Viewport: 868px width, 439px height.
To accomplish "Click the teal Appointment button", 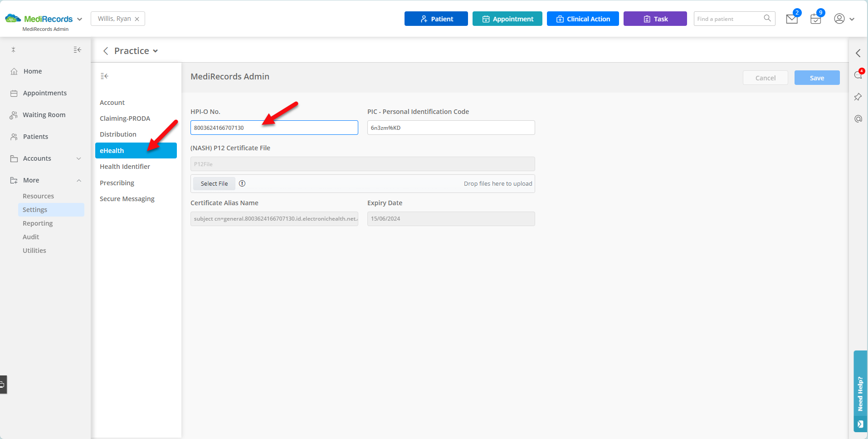I will 507,19.
